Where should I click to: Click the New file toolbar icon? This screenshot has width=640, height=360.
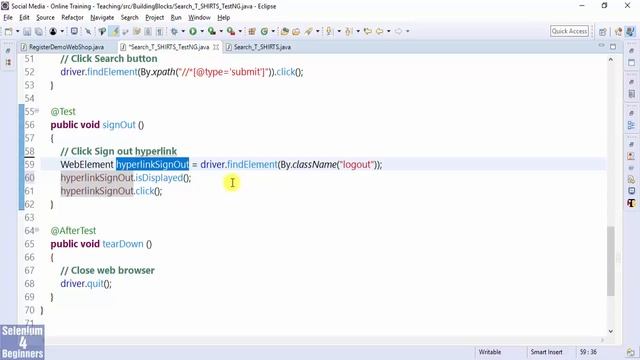point(8,31)
